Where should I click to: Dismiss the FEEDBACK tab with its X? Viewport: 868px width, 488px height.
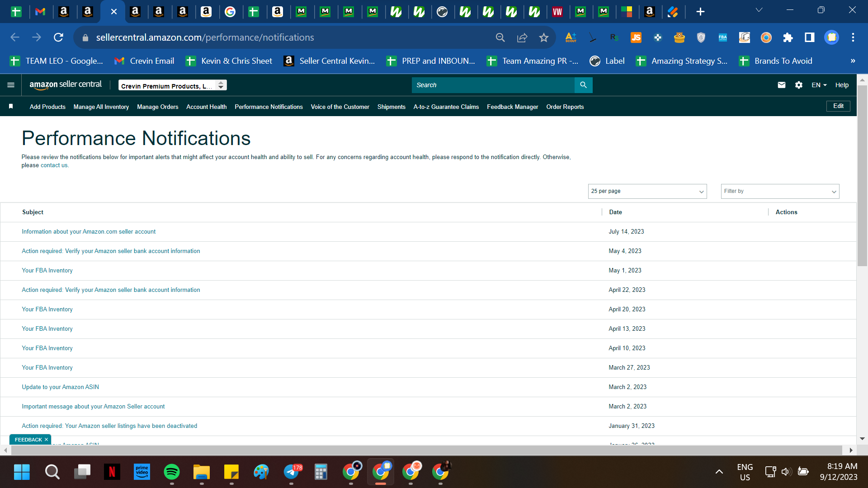point(46,440)
